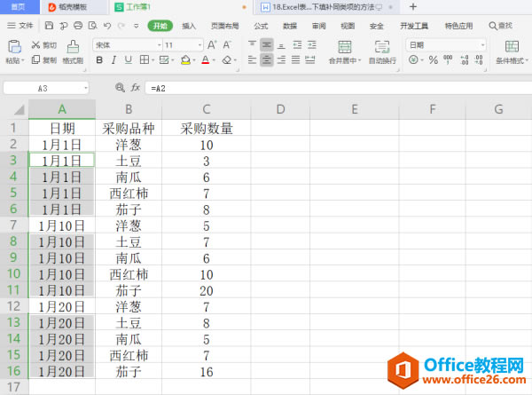Open the font size dropdown showing 11
The width and height of the screenshot is (532, 395).
point(199,45)
